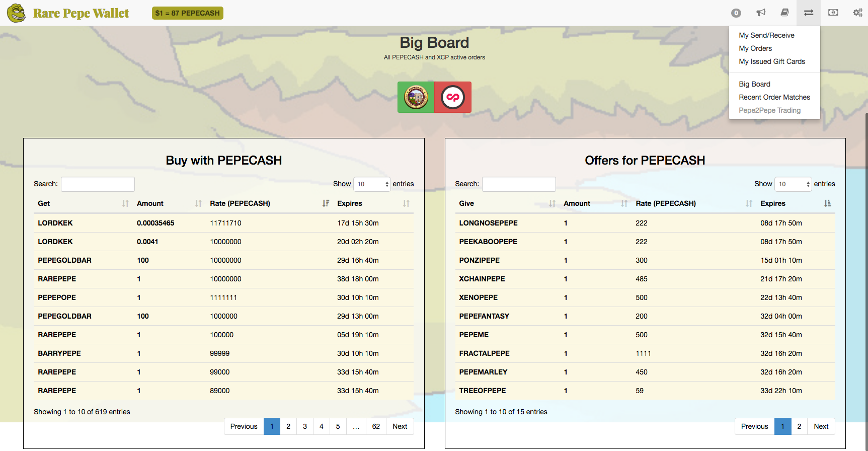Go to Next page in Buy table
The width and height of the screenshot is (868, 451).
(x=400, y=426)
